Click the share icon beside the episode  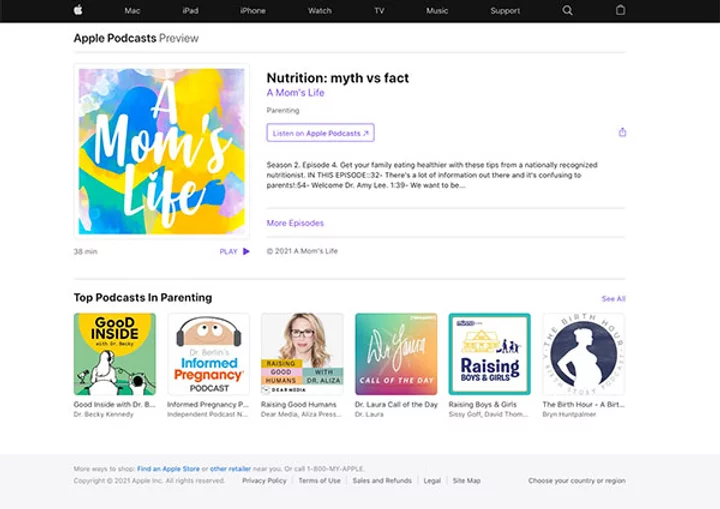[622, 132]
